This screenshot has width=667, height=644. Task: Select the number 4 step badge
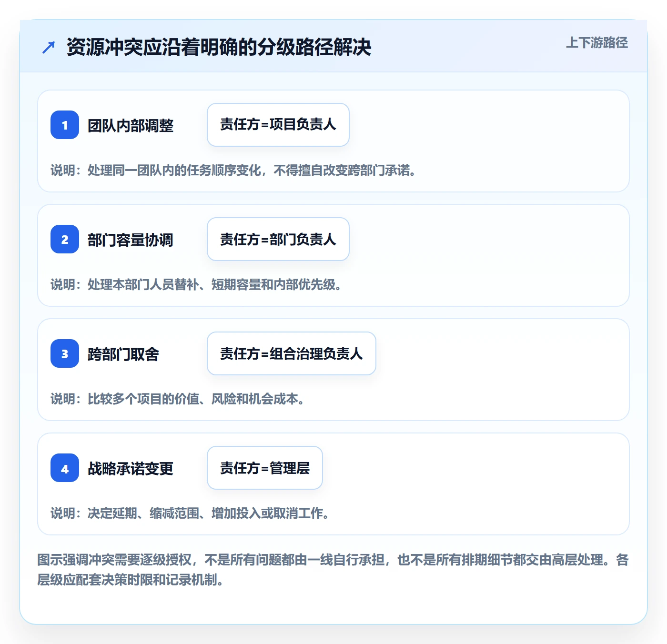(65, 468)
